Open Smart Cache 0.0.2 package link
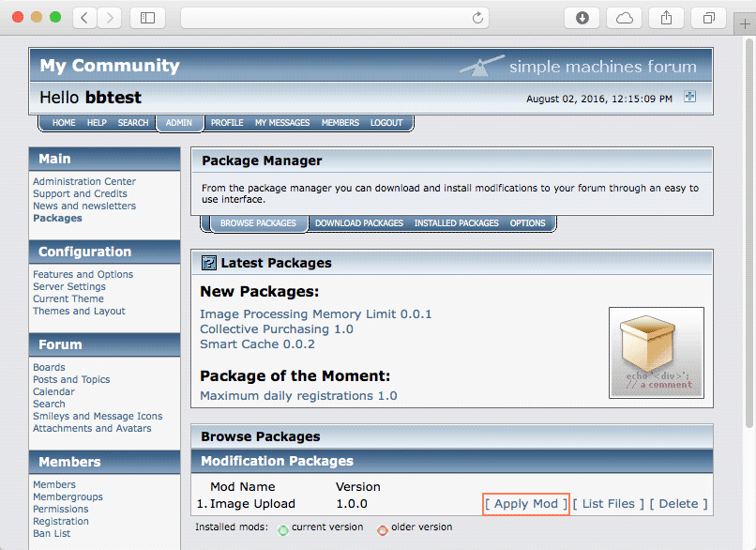Image resolution: width=756 pixels, height=550 pixels. pos(257,344)
